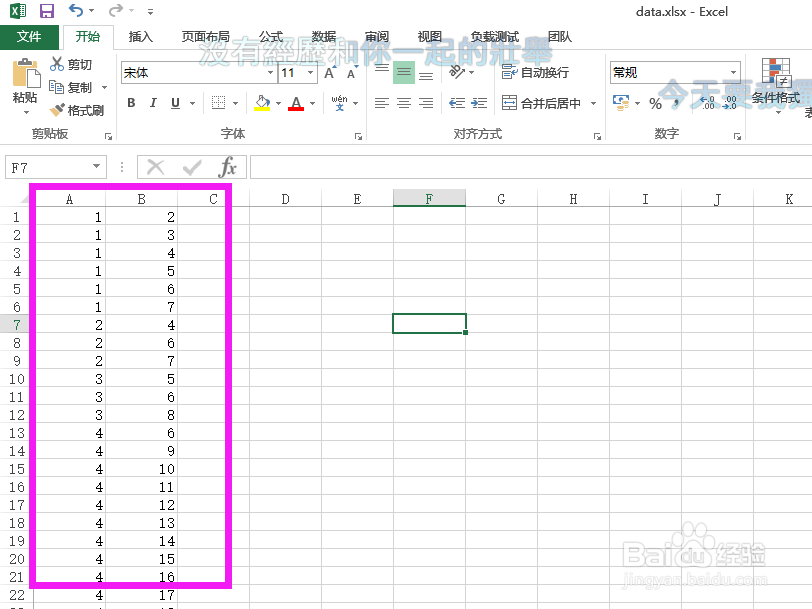Click the decrease indent icon

457,103
